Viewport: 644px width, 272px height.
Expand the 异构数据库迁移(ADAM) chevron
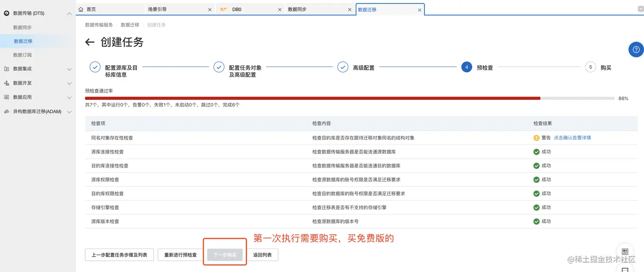[x=69, y=112]
